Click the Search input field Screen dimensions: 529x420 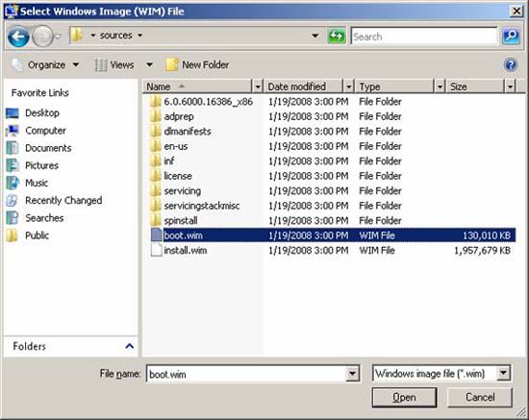point(424,37)
